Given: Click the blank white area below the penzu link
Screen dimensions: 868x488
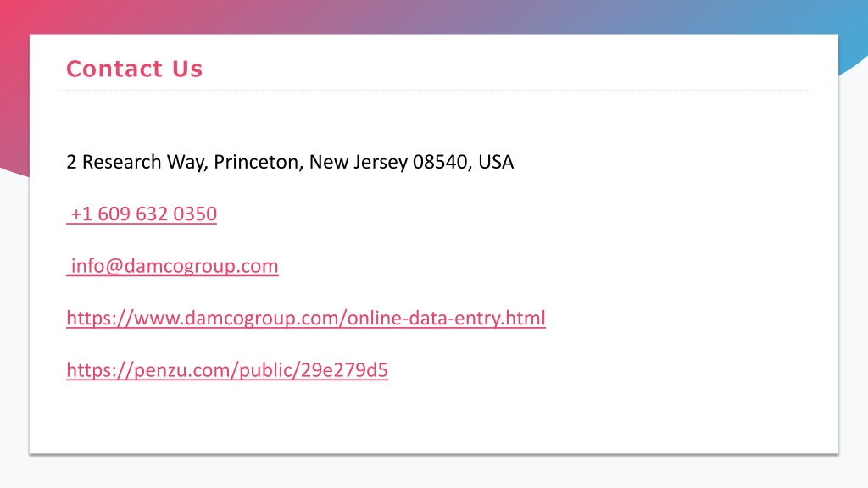Looking at the screenshot, I should click(x=434, y=418).
